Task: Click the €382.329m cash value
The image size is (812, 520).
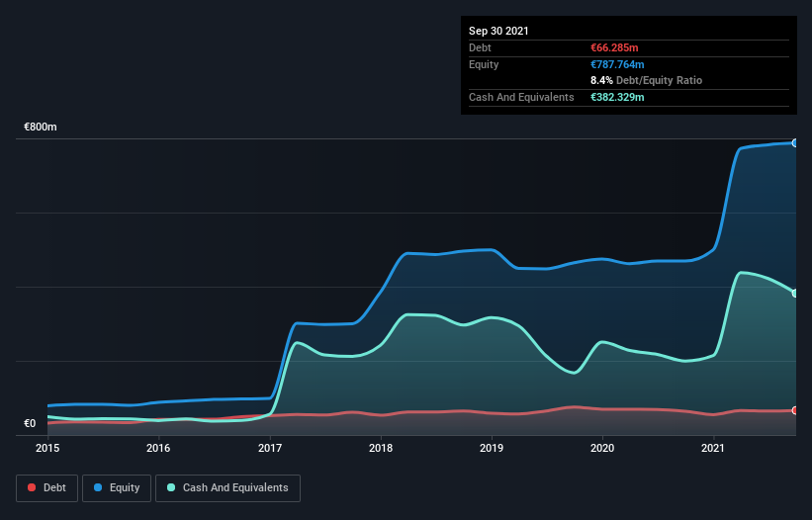Action: click(x=617, y=97)
